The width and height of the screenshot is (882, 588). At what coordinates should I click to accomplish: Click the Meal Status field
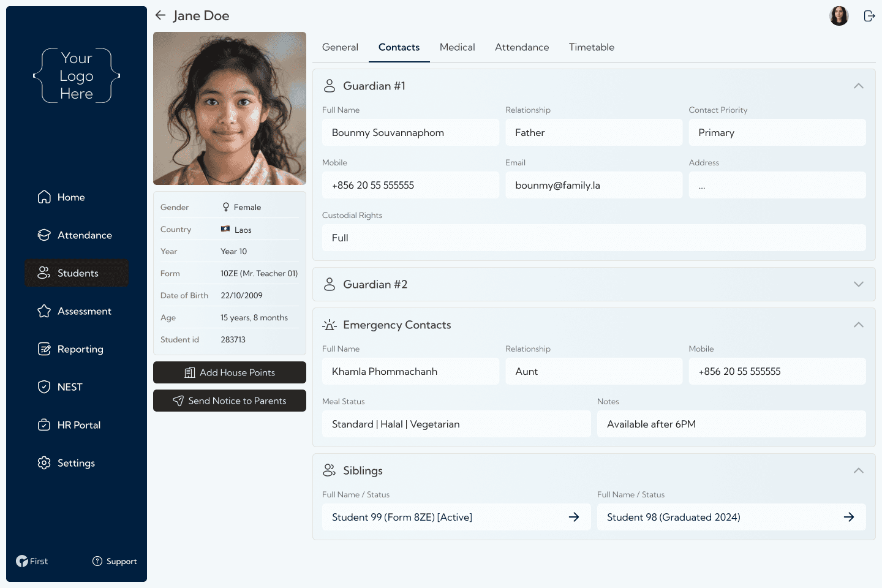tap(456, 424)
